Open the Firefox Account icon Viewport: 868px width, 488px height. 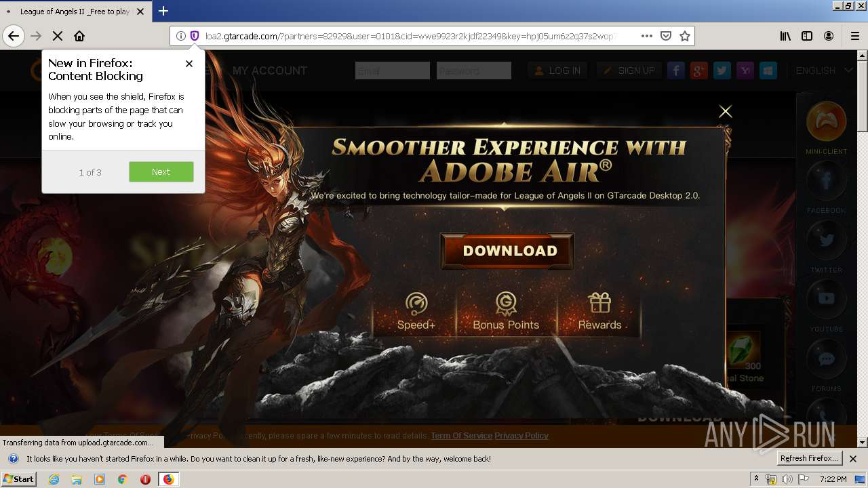[829, 36]
